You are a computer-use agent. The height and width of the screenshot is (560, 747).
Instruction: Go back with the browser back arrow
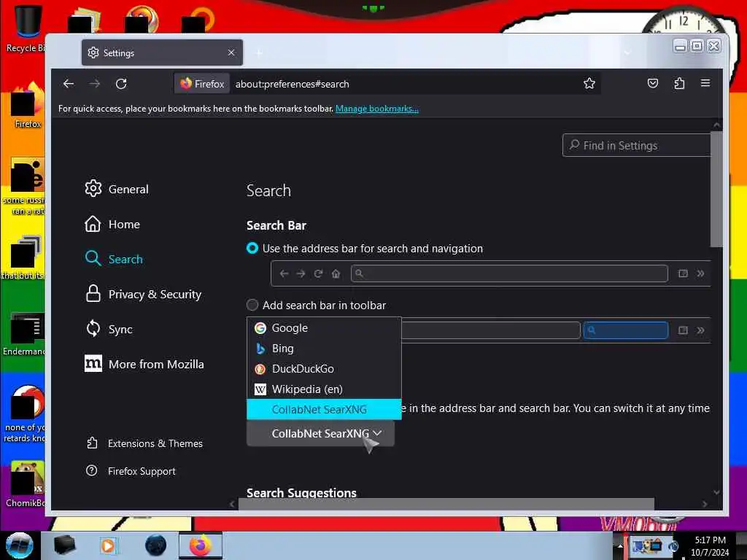[x=69, y=84]
